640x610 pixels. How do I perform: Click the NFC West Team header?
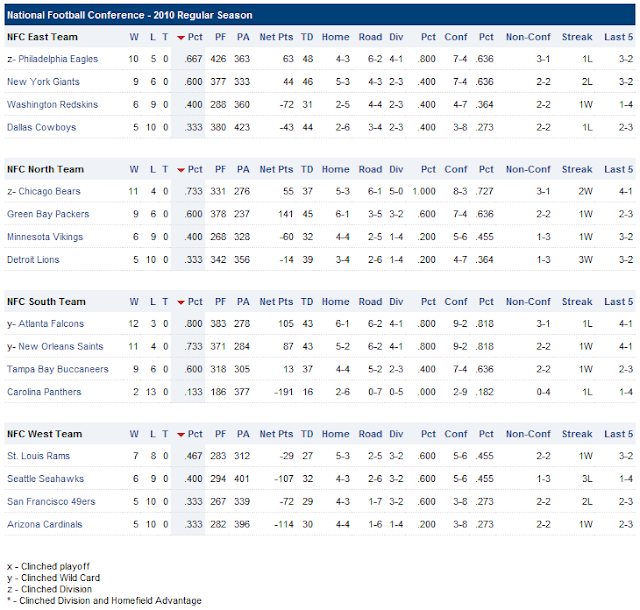pos(44,434)
